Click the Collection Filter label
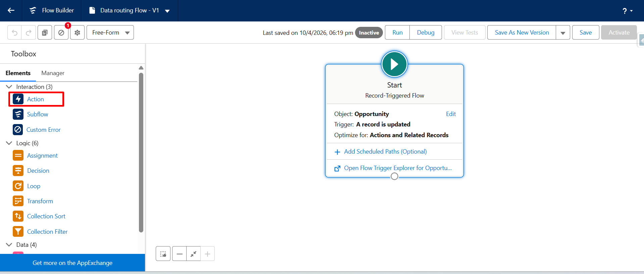Screen dimensions: 644x274 pyautogui.click(x=47, y=232)
